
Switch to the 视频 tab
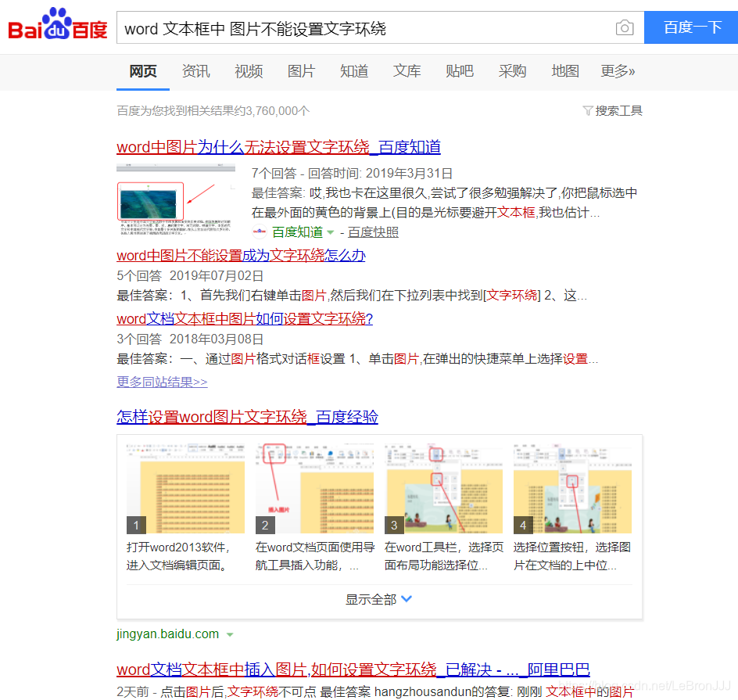[249, 71]
